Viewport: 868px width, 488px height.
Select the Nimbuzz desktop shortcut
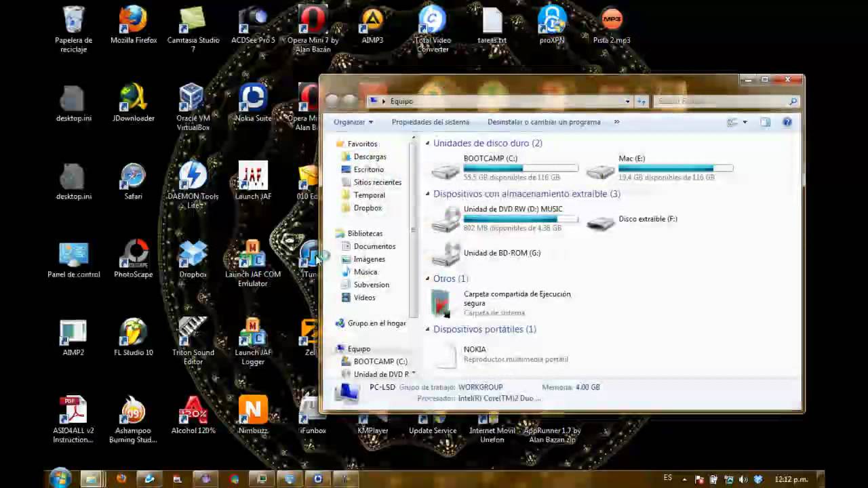click(253, 415)
